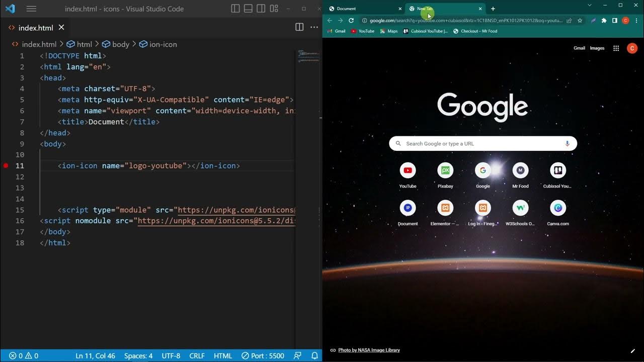Start voice search microphone
This screenshot has width=644, height=362.
coord(568,143)
